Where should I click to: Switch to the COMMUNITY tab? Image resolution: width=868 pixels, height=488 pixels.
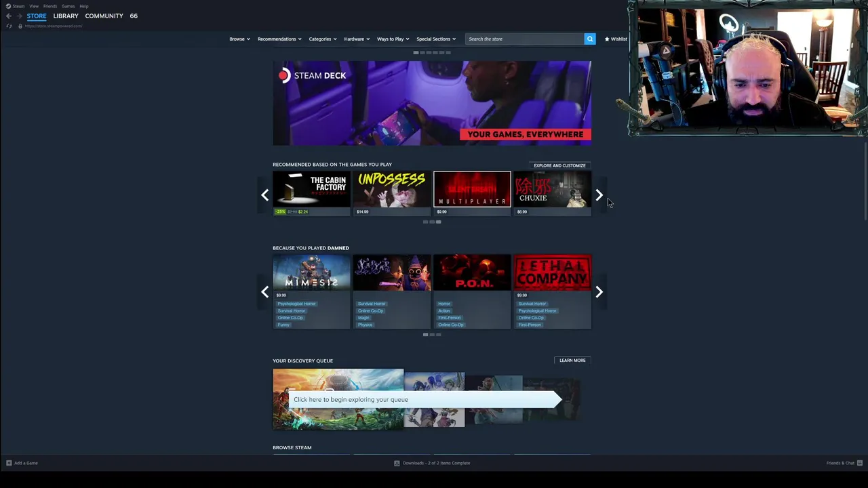pos(104,16)
